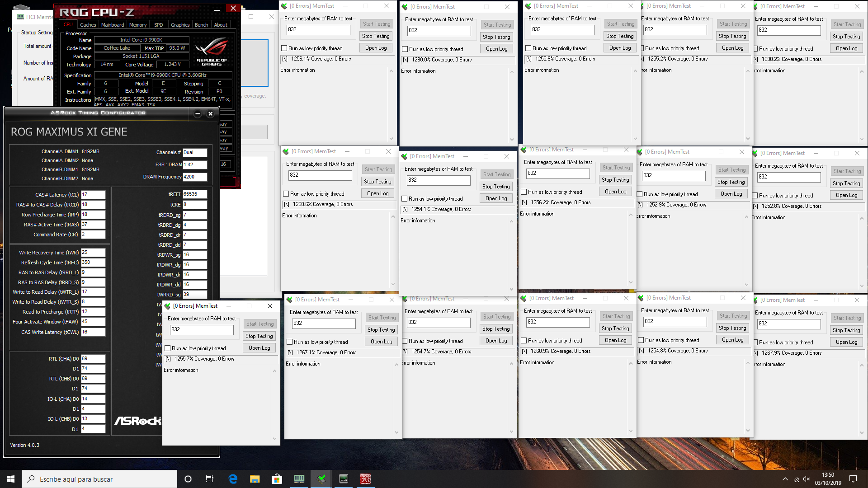Open File Explorer from the taskbar
Screen dimensions: 868x488
255,479
